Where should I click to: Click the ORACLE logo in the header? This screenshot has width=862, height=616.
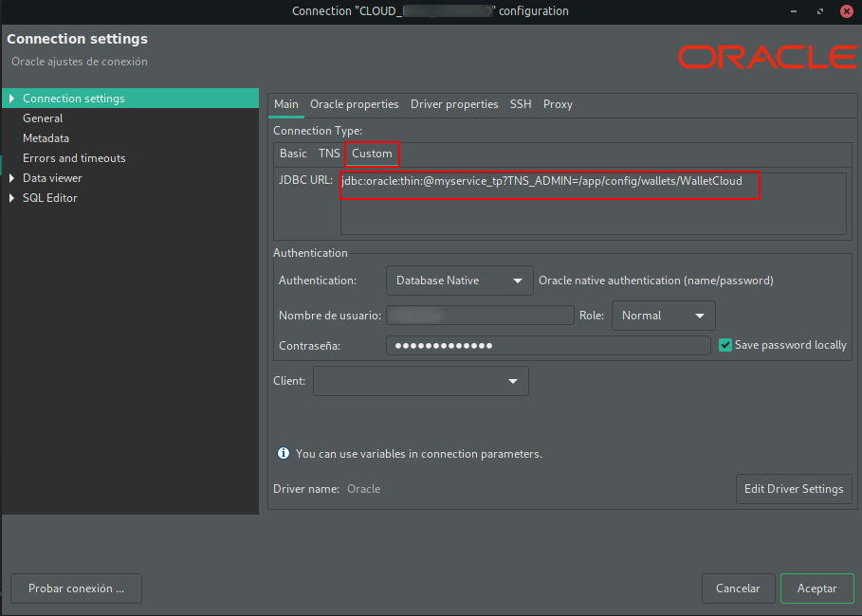(x=766, y=58)
